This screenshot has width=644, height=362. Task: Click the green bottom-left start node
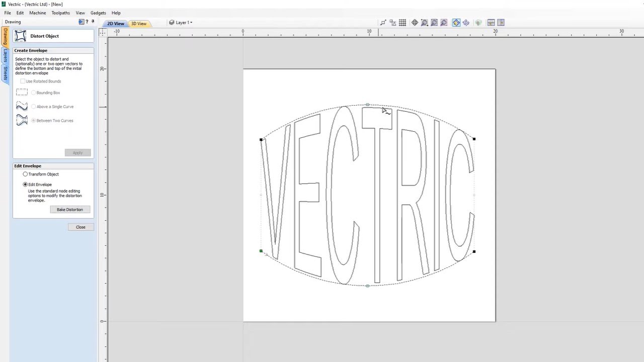point(261,251)
